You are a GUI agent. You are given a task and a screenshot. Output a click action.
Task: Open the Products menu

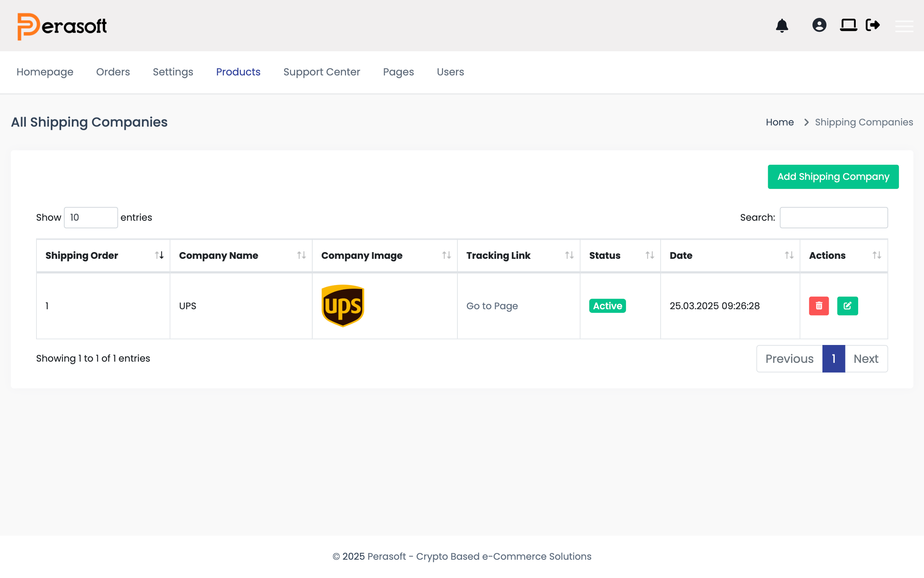(238, 72)
